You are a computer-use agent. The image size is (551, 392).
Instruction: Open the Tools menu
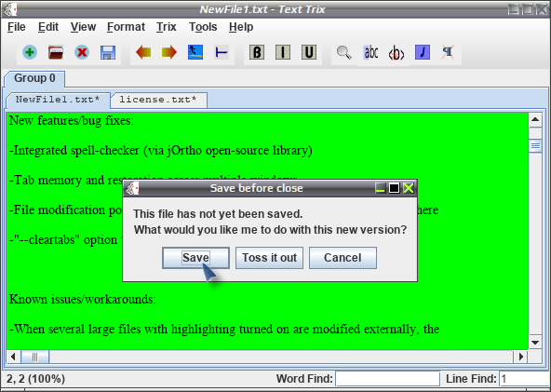point(203,27)
